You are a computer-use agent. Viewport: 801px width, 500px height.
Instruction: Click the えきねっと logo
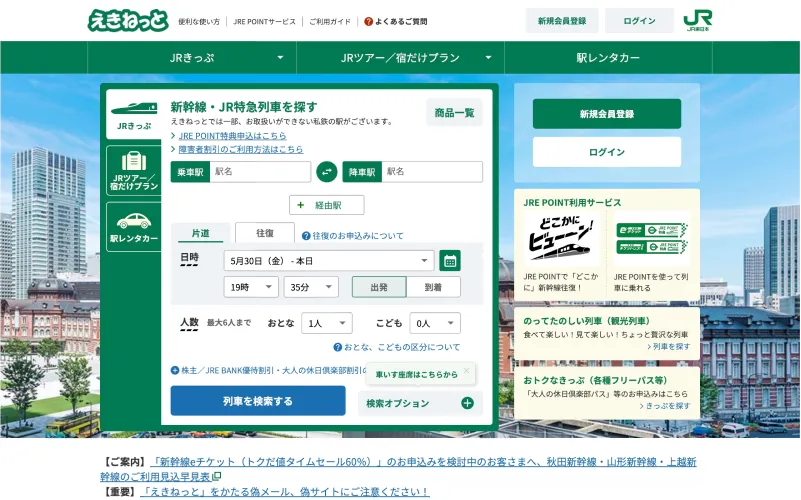point(128,20)
